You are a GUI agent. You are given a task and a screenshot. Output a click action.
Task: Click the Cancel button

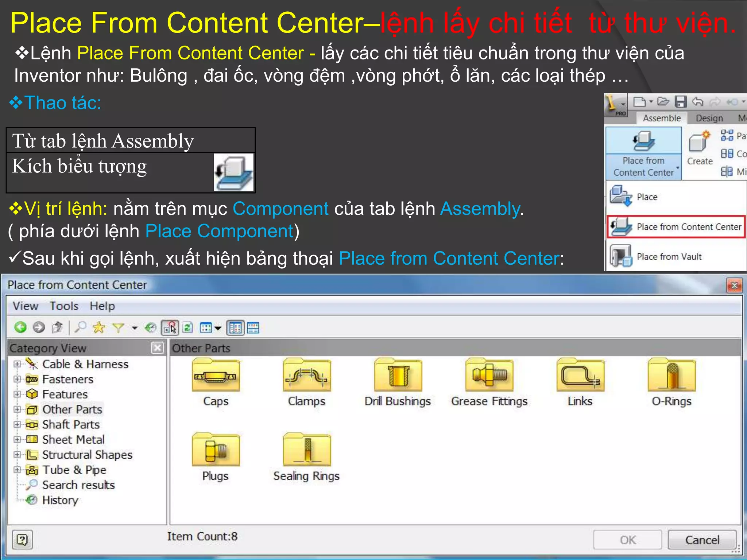pos(702,540)
